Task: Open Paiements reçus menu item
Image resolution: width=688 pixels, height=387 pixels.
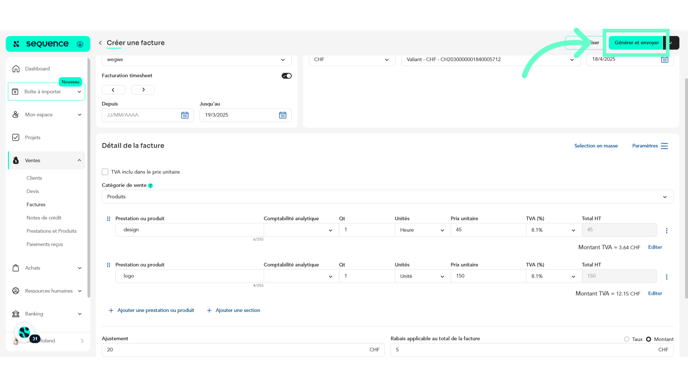Action: [x=45, y=244]
